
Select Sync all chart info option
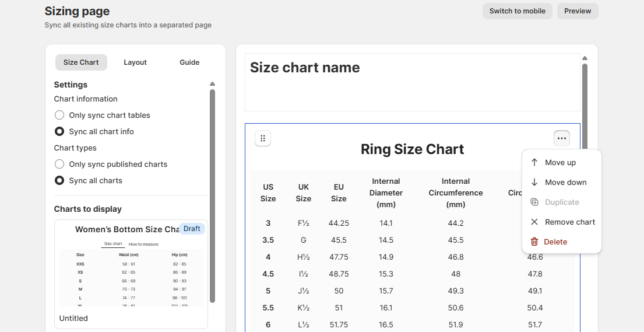pyautogui.click(x=59, y=132)
